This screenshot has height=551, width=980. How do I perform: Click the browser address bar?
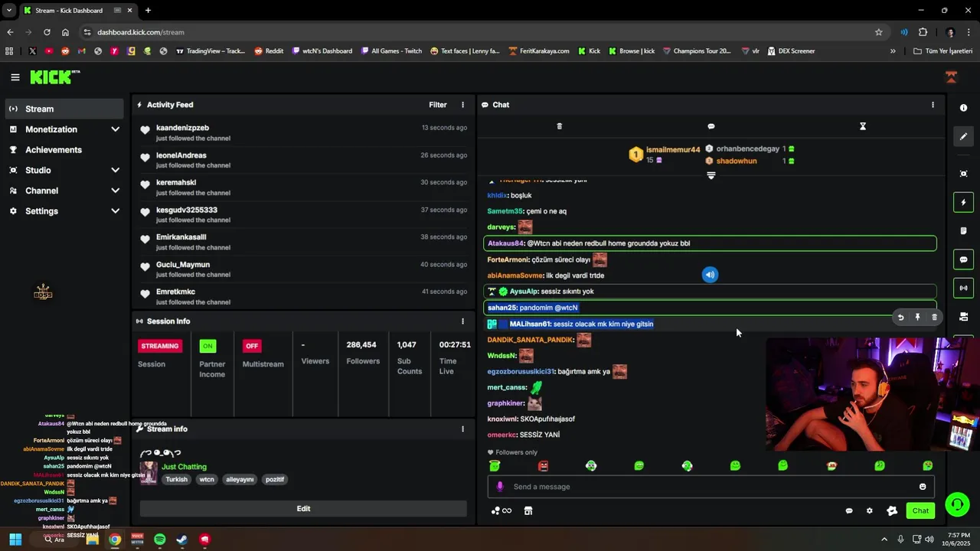482,32
